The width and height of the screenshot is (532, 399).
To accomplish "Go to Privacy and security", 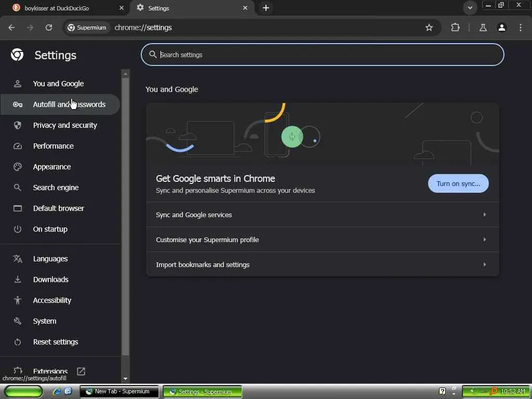I will coord(60,125).
